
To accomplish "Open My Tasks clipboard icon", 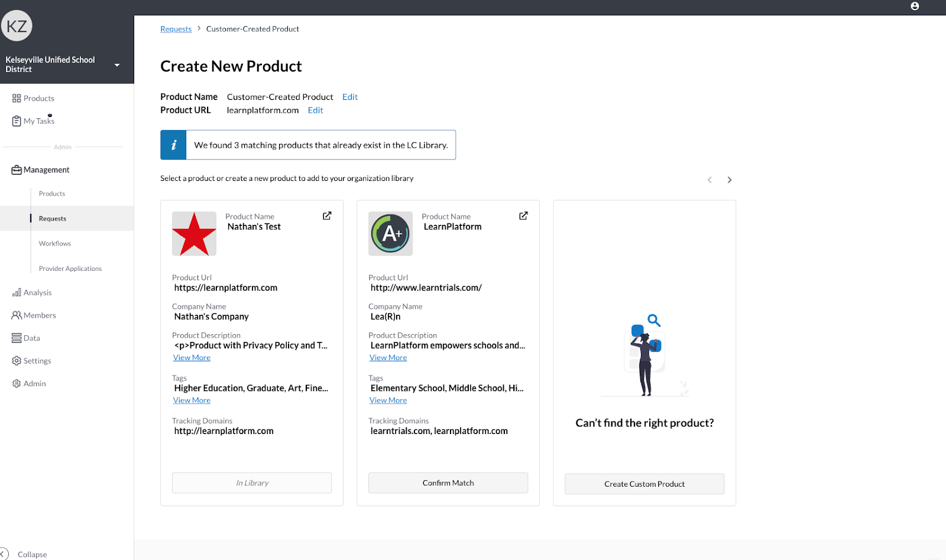I will pyautogui.click(x=17, y=121).
